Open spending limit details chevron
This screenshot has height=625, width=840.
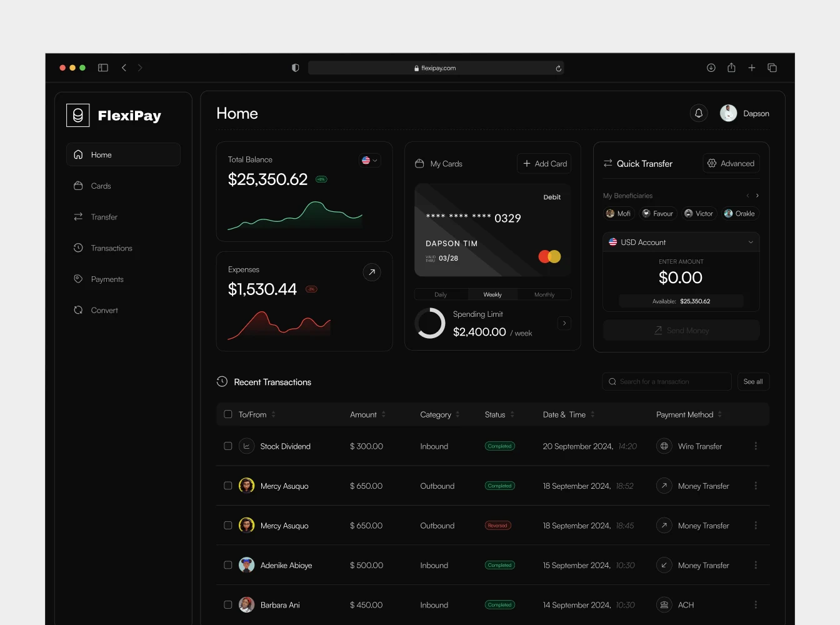pyautogui.click(x=564, y=323)
